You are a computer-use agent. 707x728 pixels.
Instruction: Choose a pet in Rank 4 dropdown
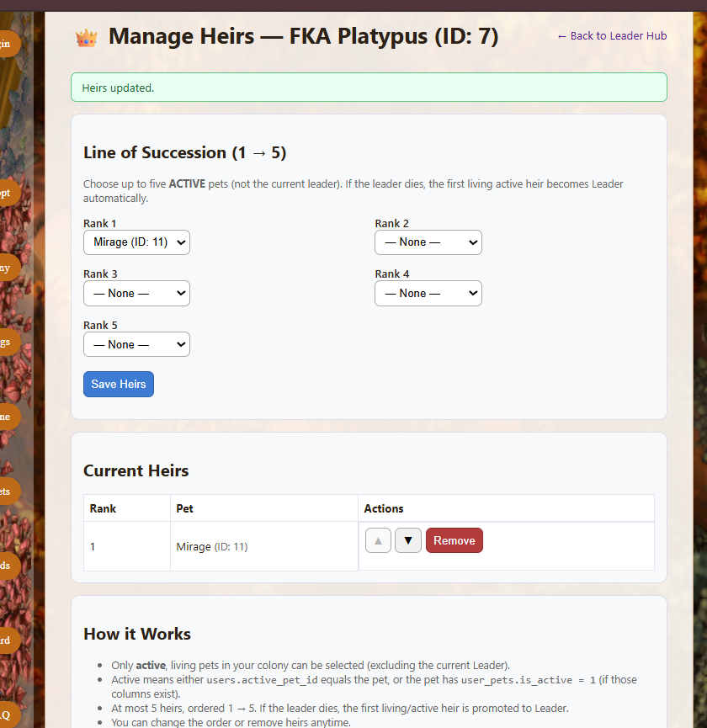[x=428, y=294]
